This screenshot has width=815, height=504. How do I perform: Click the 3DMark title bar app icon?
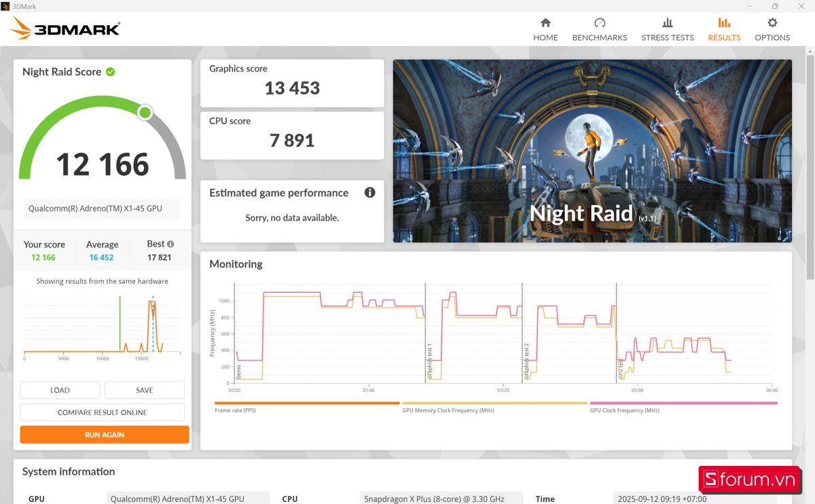(5, 6)
